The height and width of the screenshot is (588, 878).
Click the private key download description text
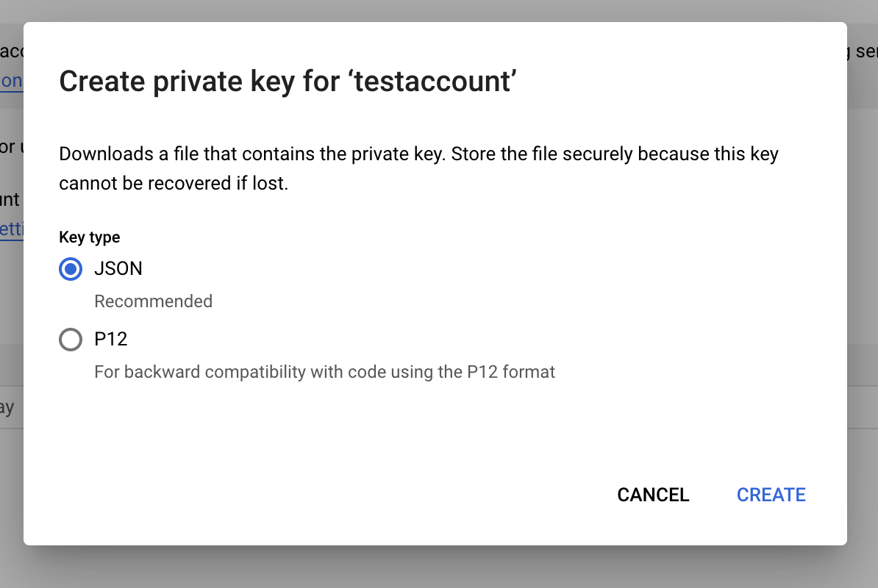[x=418, y=168]
